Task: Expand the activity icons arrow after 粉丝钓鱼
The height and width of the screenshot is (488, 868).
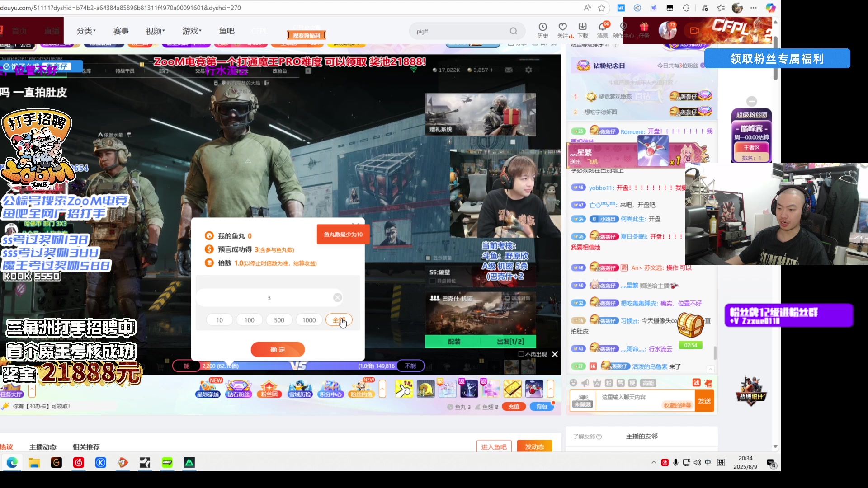Action: point(382,389)
